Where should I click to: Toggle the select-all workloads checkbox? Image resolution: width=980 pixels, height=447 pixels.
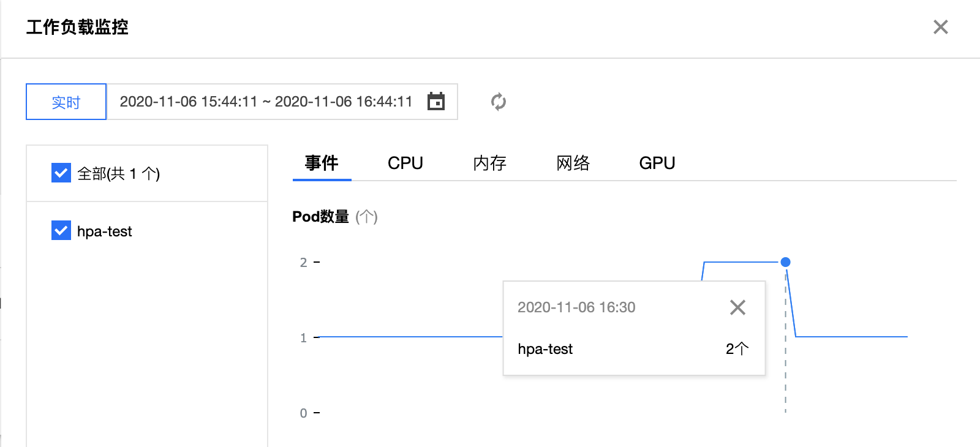tap(61, 173)
